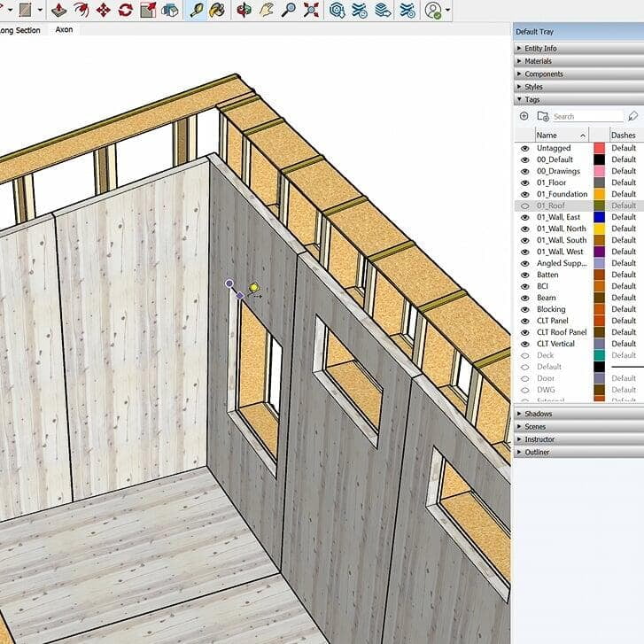Hide the 01_Floor tag

click(525, 182)
